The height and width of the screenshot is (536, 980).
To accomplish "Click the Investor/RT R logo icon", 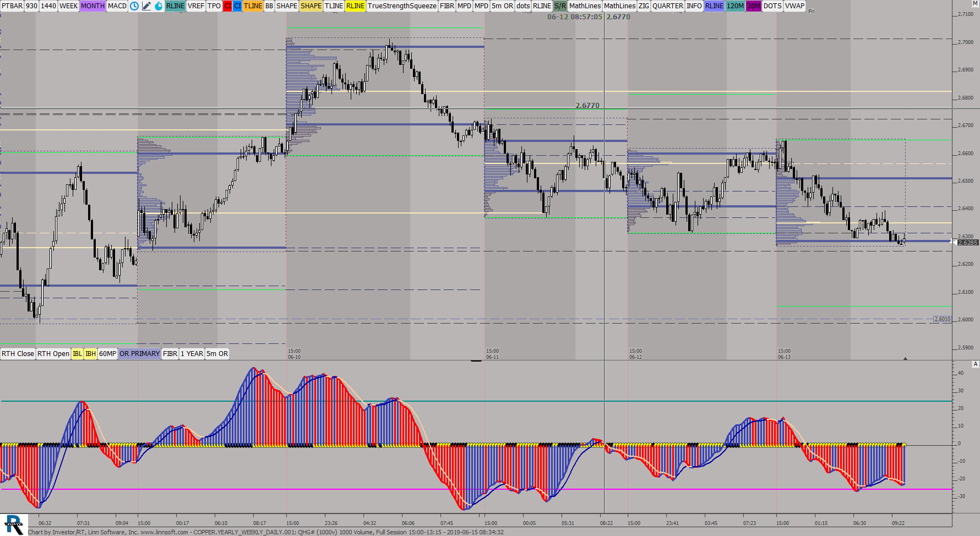I will click(13, 524).
